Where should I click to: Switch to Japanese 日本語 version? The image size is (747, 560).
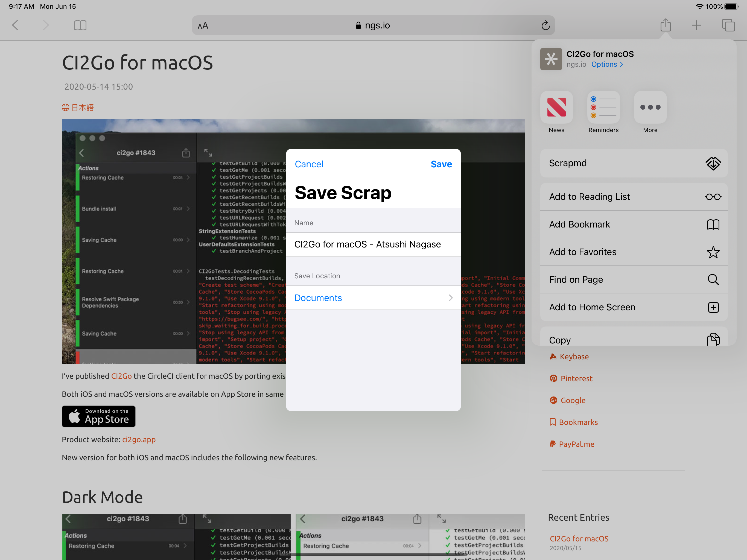[78, 107]
